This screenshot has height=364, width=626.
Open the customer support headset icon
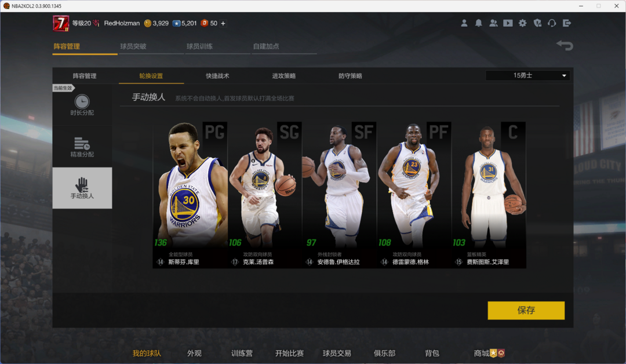(x=552, y=23)
